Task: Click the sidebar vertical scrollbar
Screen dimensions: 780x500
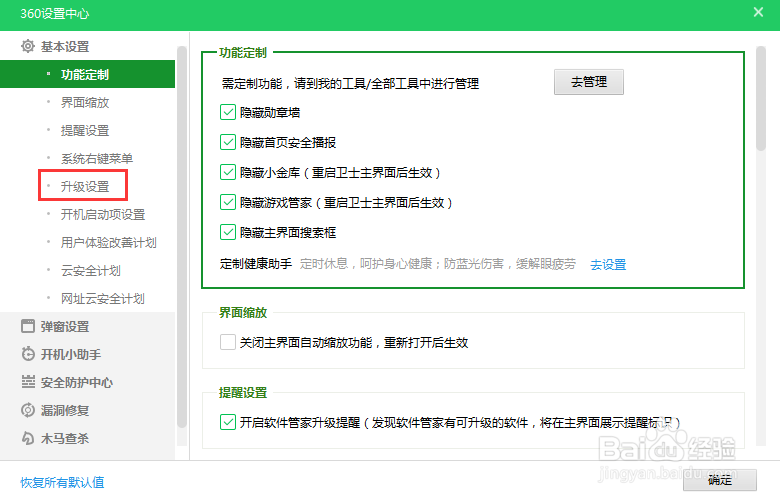Action: coord(182,237)
